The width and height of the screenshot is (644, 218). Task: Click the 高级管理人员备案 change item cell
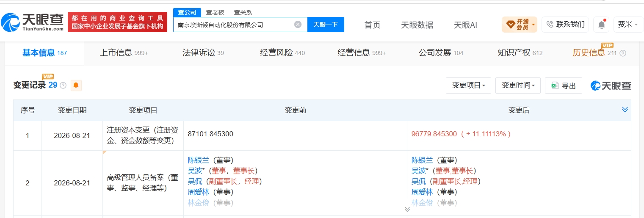tap(143, 183)
